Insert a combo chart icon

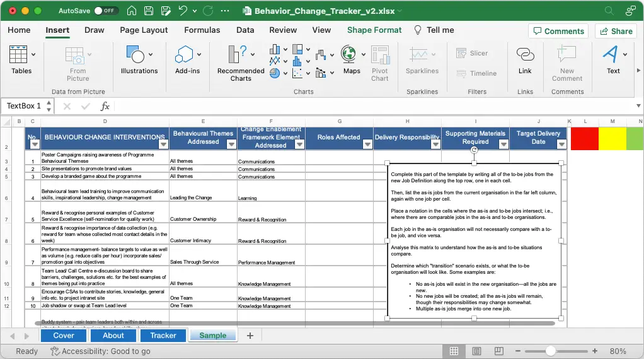pyautogui.click(x=321, y=73)
